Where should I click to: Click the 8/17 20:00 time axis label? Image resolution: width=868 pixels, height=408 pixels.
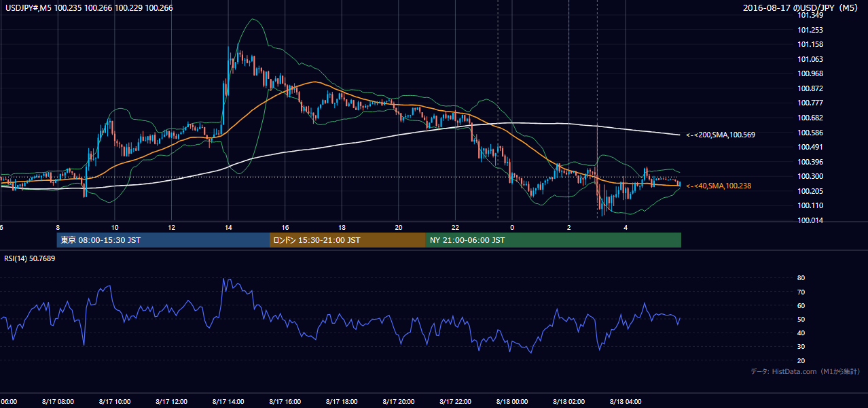click(399, 402)
